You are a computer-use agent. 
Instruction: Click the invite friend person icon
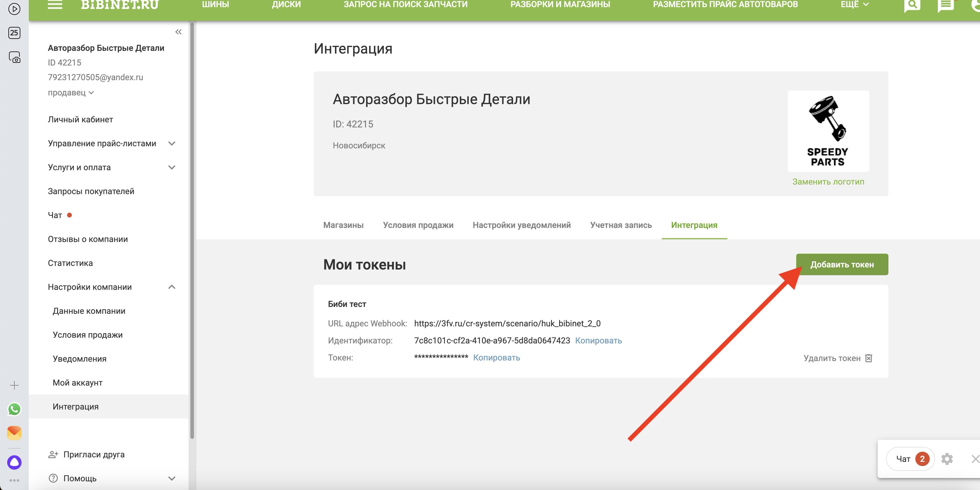click(53, 454)
